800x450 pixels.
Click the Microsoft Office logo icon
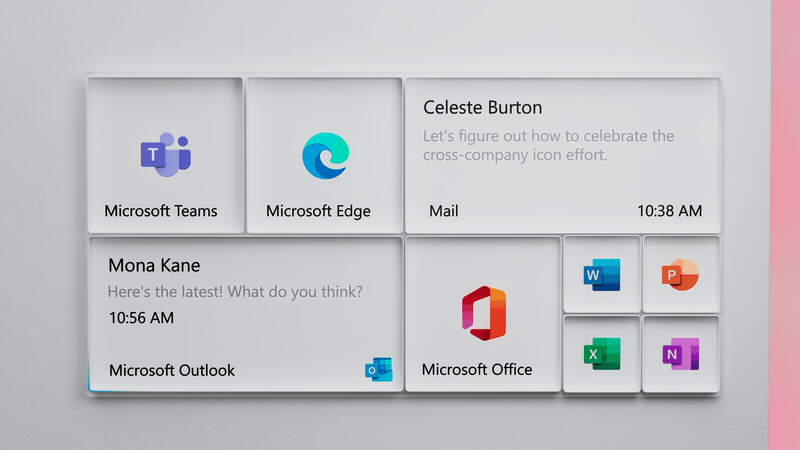[x=484, y=313]
